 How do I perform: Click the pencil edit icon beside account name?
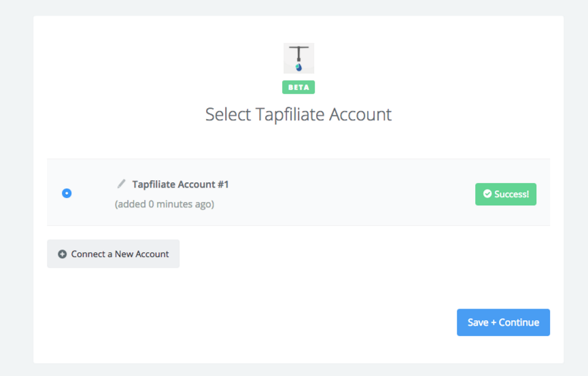121,184
